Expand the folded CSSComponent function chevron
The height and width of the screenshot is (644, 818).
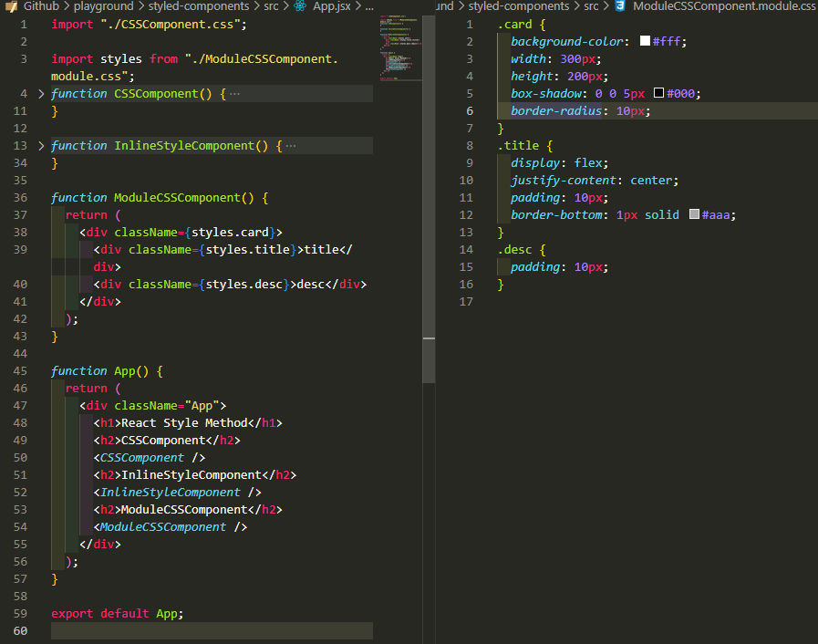(x=41, y=94)
